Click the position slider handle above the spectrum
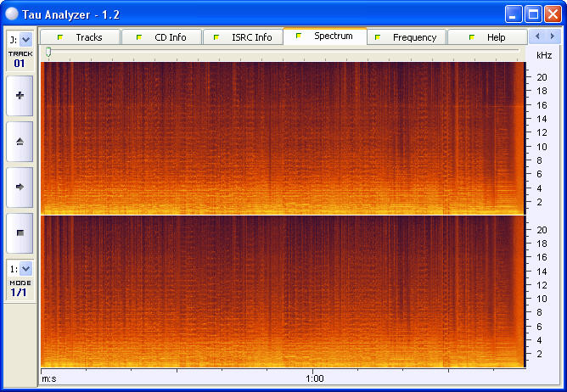 point(48,53)
